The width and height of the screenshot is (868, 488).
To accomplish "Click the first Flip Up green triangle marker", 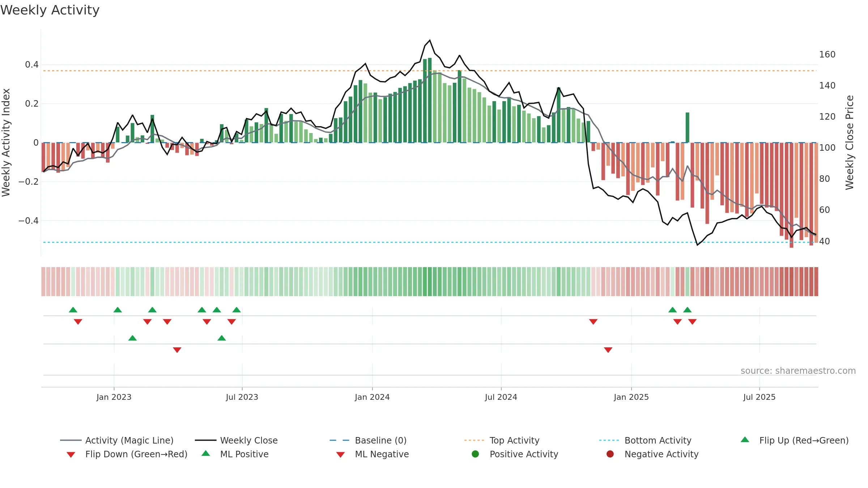I will pyautogui.click(x=73, y=310).
